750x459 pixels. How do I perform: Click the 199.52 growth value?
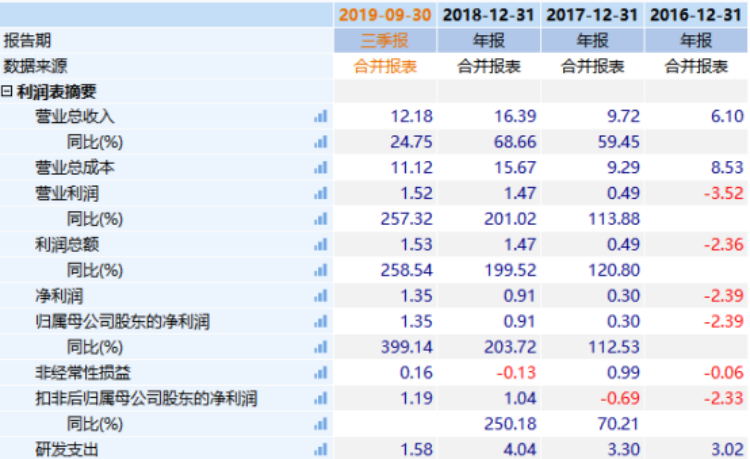coord(510,270)
